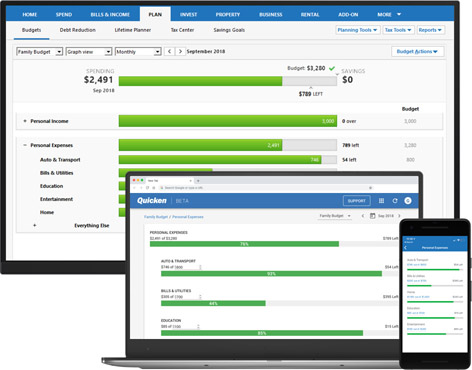This screenshot has height=370, width=472.
Task: Tap the back arrow on the phone
Action: (x=406, y=248)
